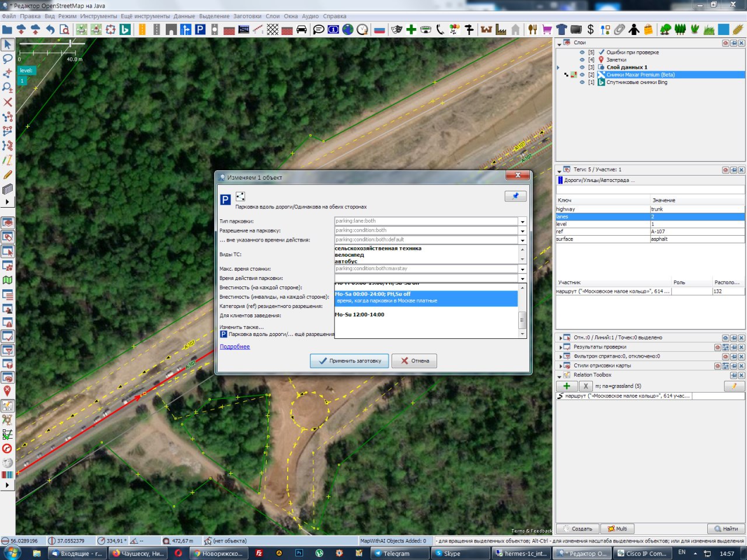The width and height of the screenshot is (747, 560).
Task: Choose the Delete tool red X
Action: (8, 102)
